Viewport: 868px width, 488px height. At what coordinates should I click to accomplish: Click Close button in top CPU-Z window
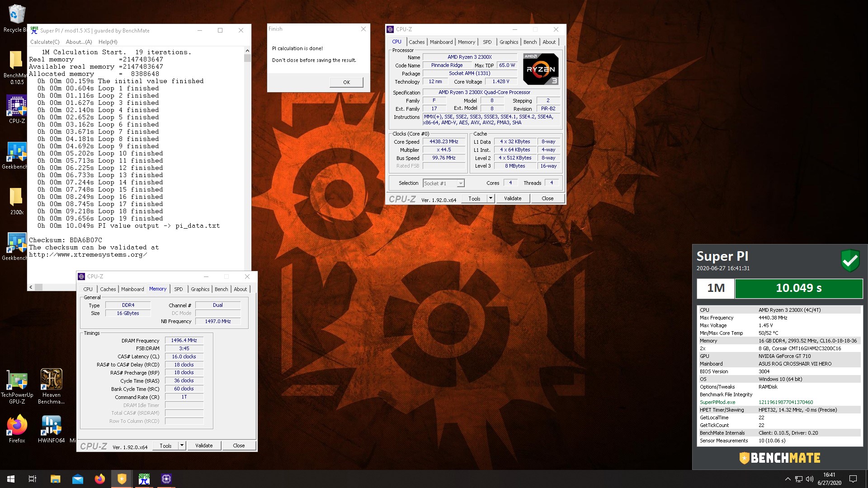point(547,198)
